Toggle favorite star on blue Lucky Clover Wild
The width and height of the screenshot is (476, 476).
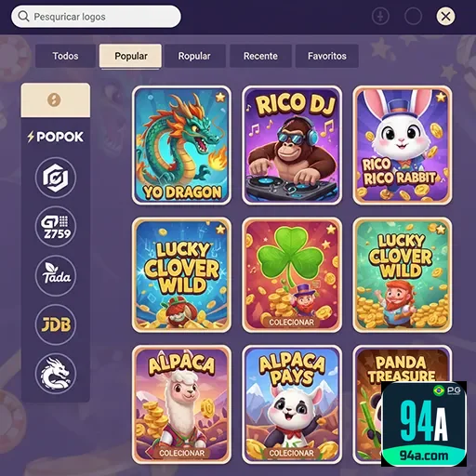220,230
